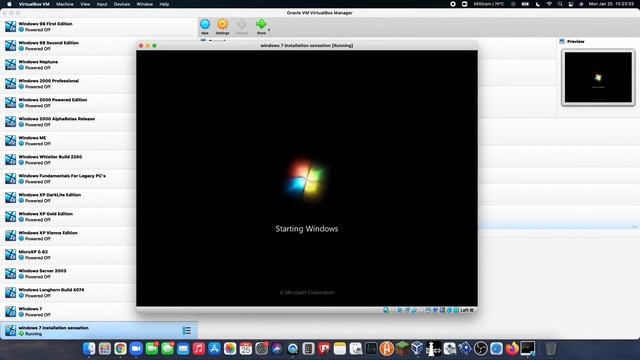The width and height of the screenshot is (640, 360).
Task: Open the VM tools menu for windows 7 installation sensation
Action: [x=187, y=331]
